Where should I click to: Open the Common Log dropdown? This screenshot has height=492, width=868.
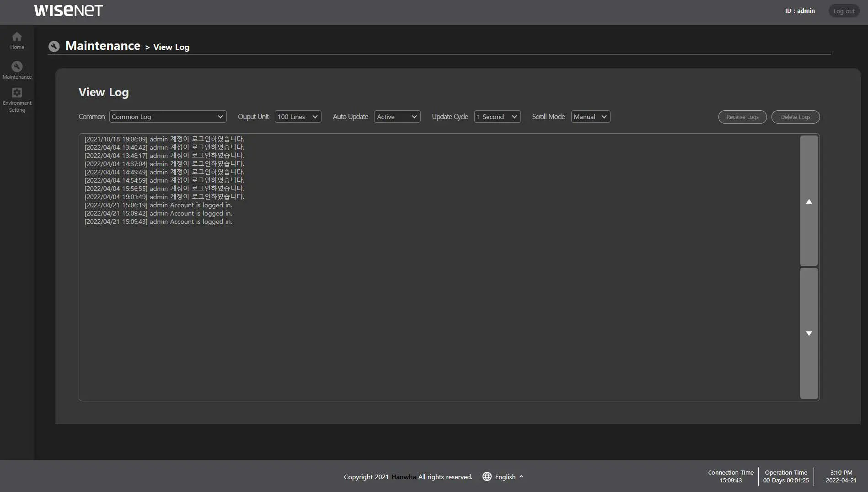point(168,117)
